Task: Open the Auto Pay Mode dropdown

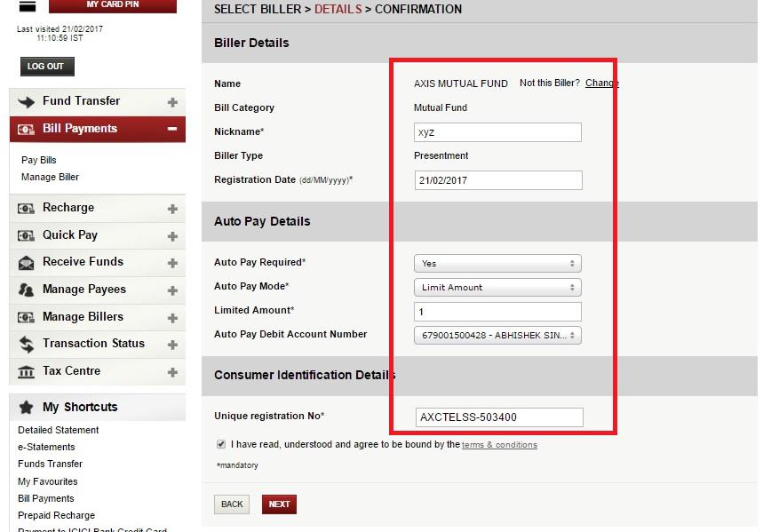Action: 497,286
